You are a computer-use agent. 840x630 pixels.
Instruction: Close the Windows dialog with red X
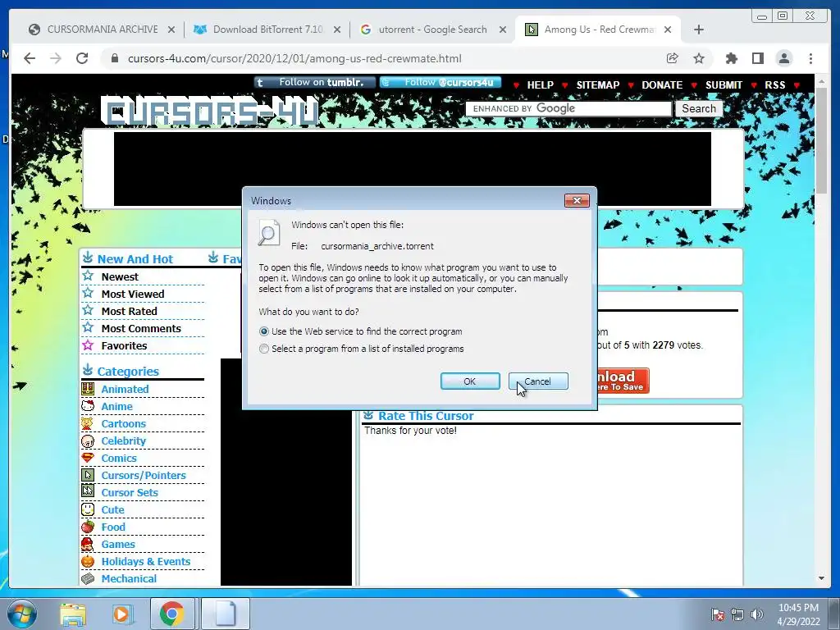tap(577, 200)
